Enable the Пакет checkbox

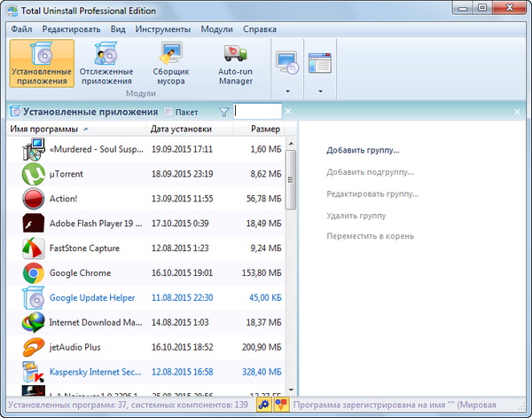pyautogui.click(x=169, y=113)
